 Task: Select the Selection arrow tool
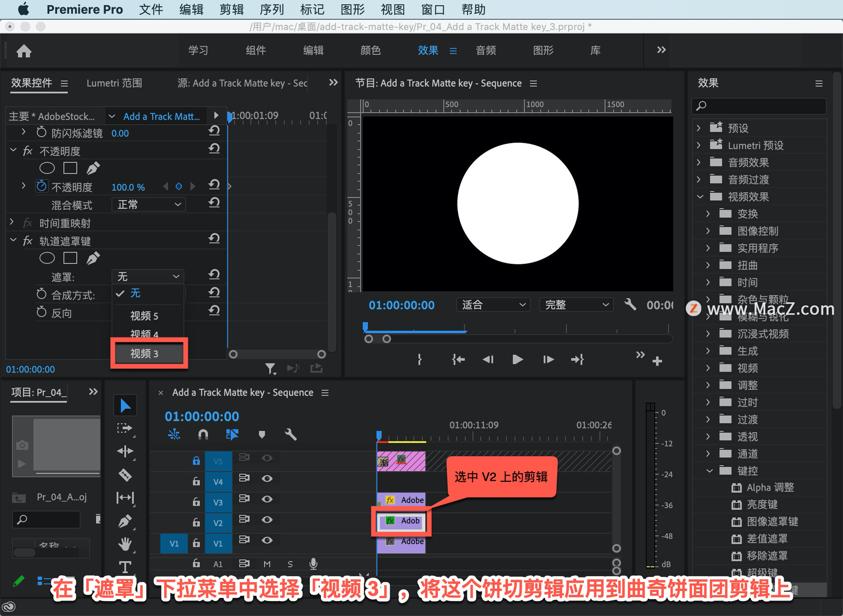(125, 405)
